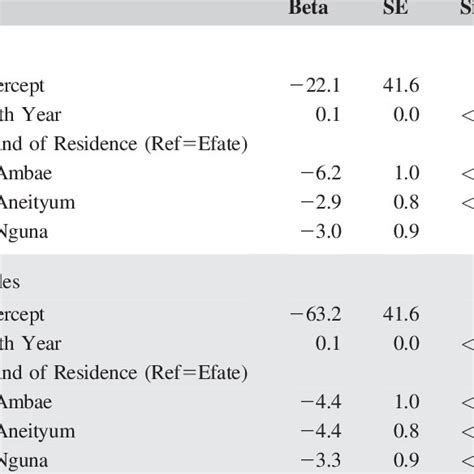Select the intercept Beta value −22.1

coord(315,86)
